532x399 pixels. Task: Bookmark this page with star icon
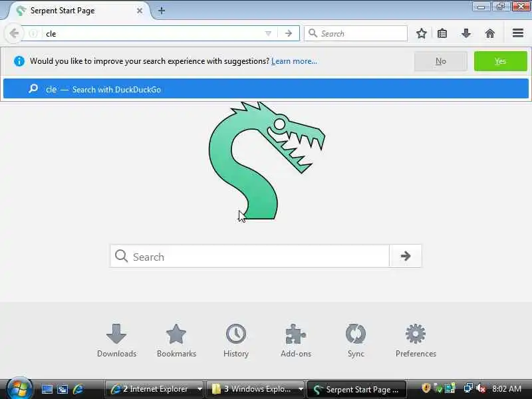tap(422, 33)
